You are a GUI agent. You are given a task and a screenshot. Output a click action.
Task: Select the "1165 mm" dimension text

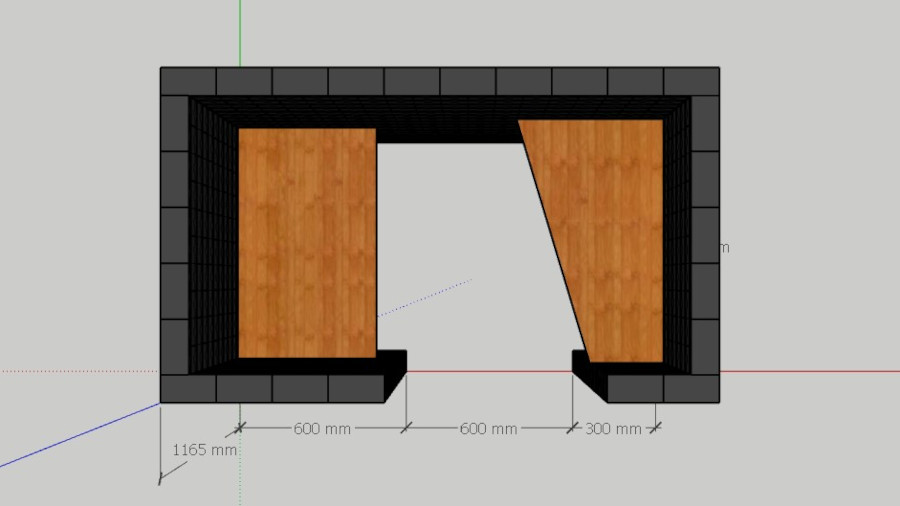[204, 450]
